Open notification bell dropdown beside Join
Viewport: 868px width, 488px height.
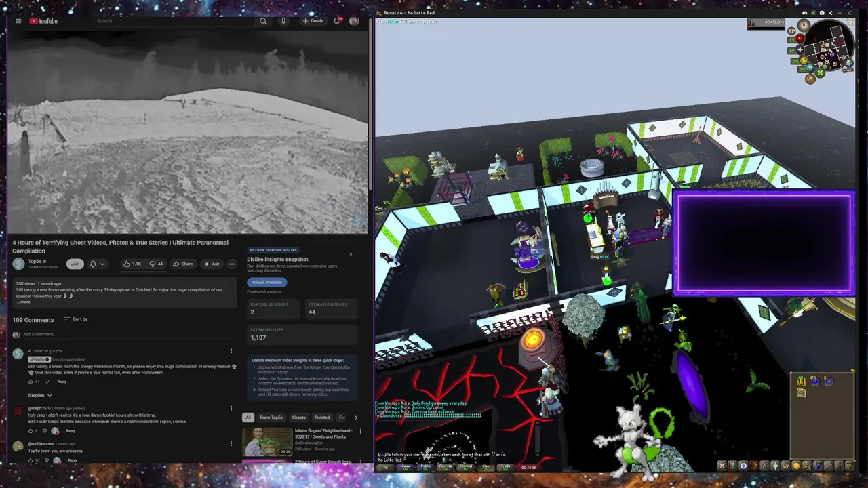coord(97,264)
